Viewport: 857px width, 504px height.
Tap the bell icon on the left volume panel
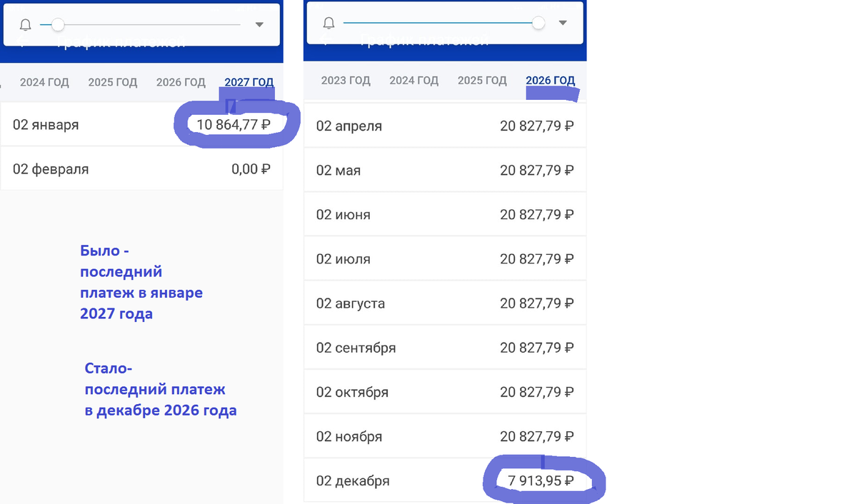[x=25, y=24]
